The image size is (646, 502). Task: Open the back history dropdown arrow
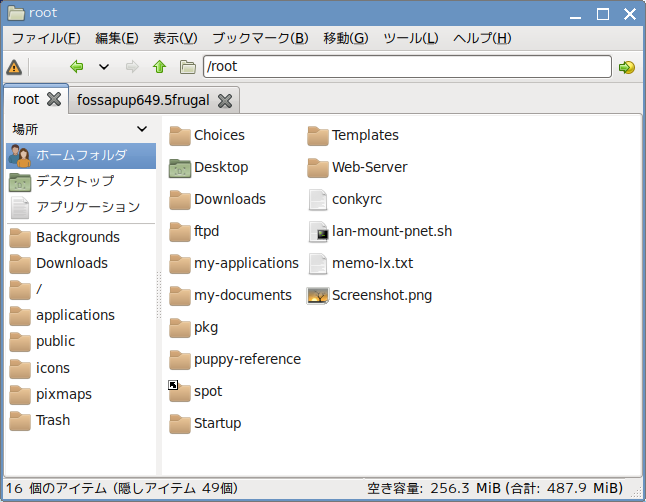pos(104,66)
